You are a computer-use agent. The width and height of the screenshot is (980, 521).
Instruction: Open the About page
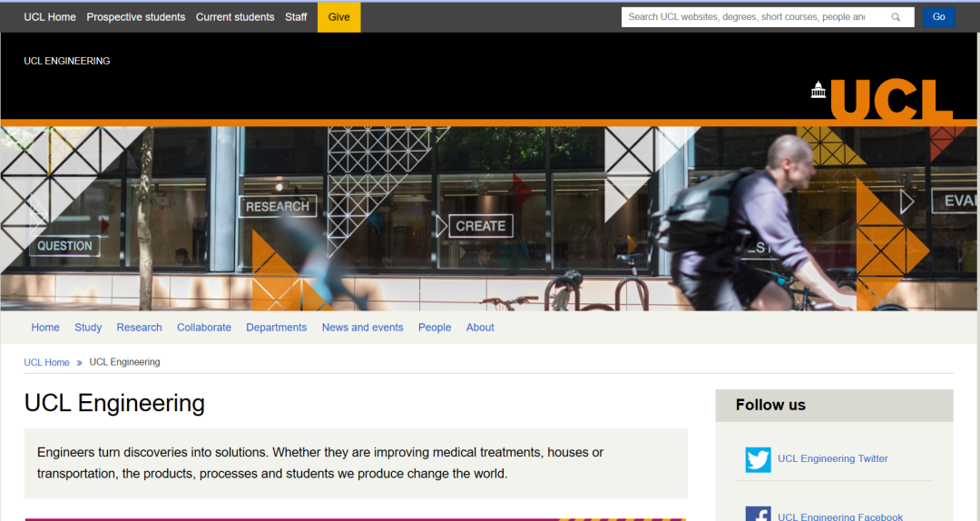point(480,328)
